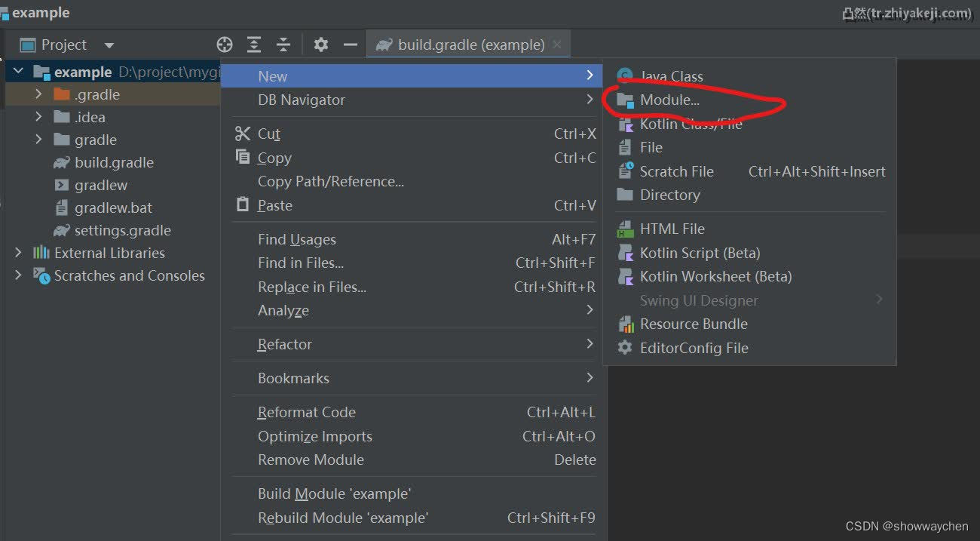Click the Expand All icon in Project toolbar
The height and width of the screenshot is (541, 980).
coord(254,45)
